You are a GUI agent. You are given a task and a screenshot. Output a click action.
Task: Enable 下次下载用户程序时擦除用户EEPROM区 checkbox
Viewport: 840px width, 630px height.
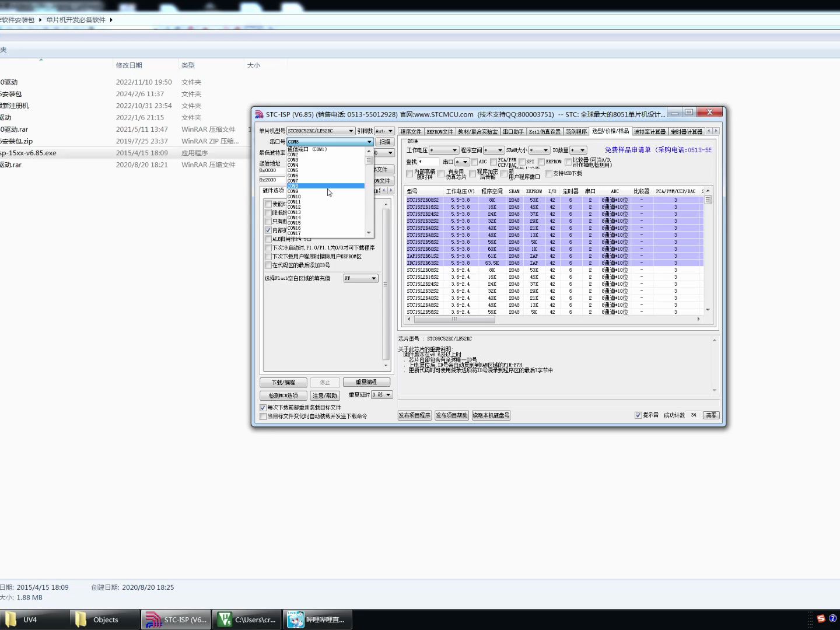point(268,257)
